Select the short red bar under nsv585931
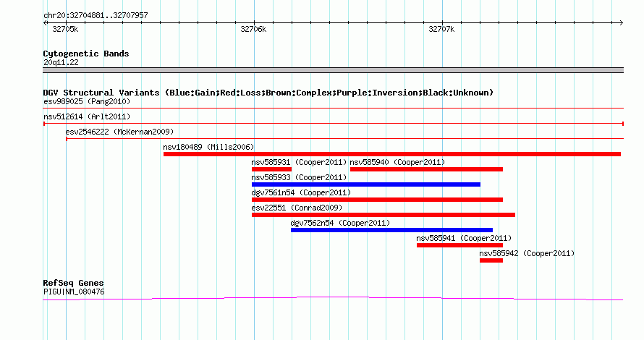This screenshot has width=644, height=340. [x=271, y=169]
